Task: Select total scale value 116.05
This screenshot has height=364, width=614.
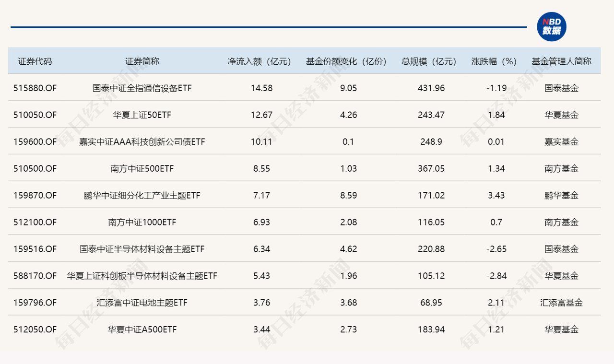Action: [431, 223]
